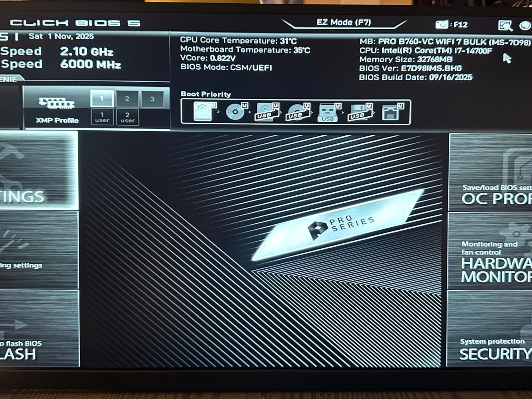532x399 pixels.
Task: Click the CLICK BIOS 5 title
Action: (75, 23)
